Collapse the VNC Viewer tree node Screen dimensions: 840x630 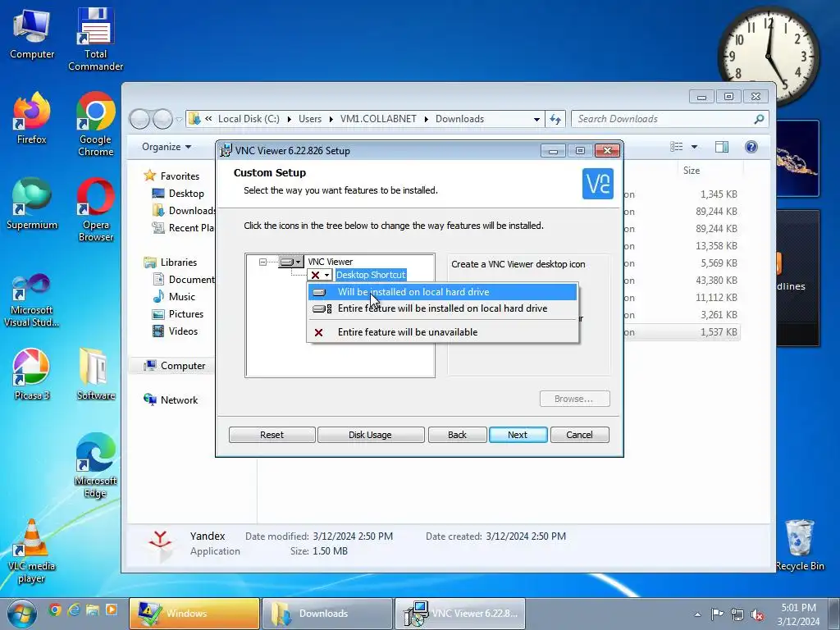[262, 262]
